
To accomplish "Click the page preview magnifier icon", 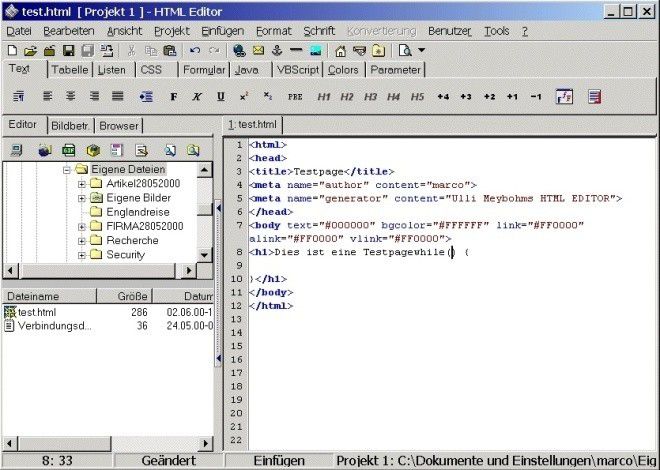I will point(405,51).
